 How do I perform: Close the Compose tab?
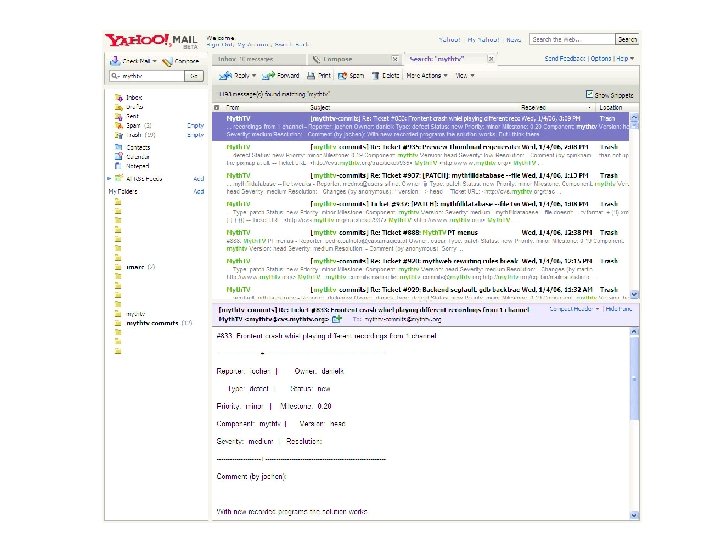pyautogui.click(x=395, y=59)
